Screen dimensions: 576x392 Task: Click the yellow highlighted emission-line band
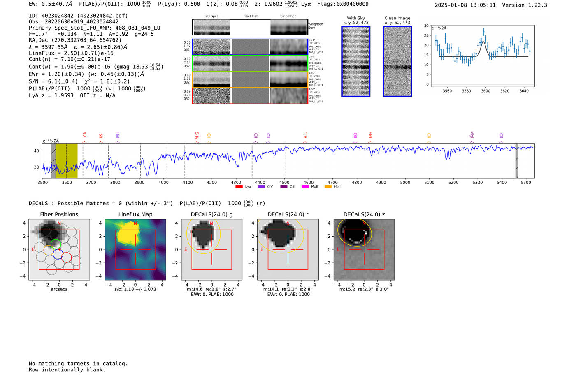(x=67, y=160)
